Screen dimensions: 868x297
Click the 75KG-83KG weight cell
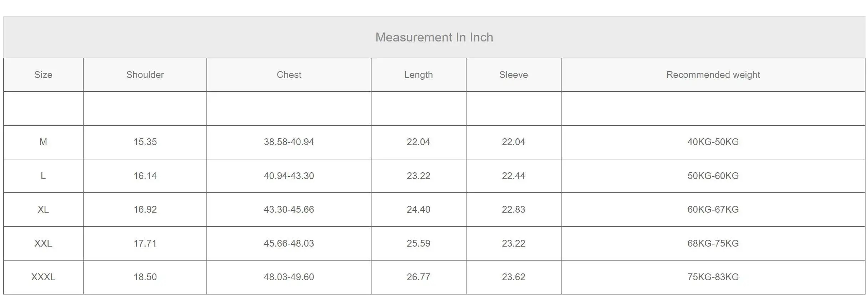click(x=713, y=277)
